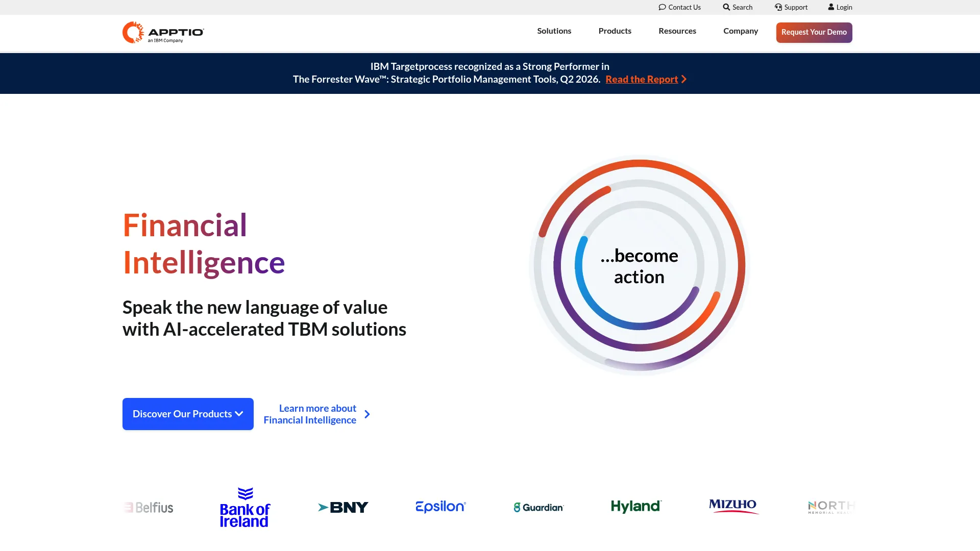Click the Support text link

[796, 7]
